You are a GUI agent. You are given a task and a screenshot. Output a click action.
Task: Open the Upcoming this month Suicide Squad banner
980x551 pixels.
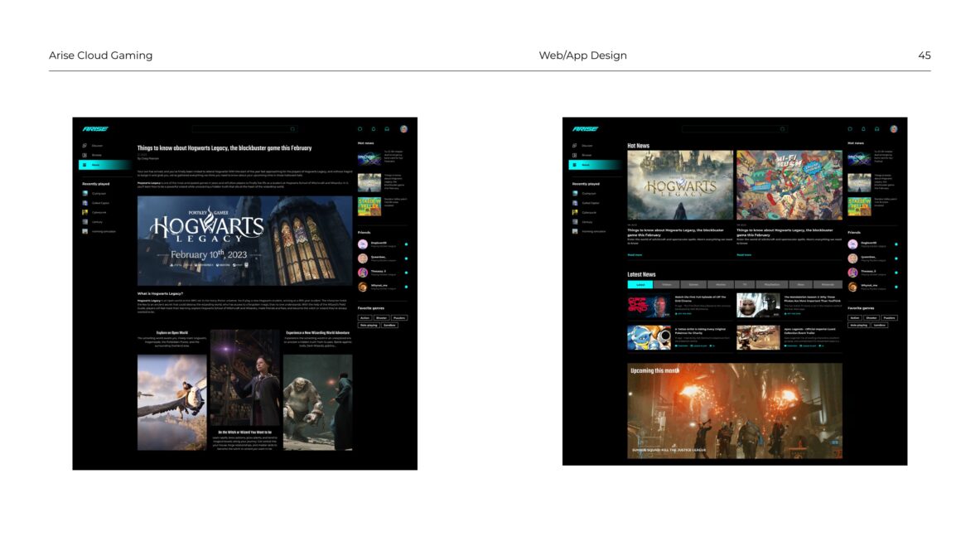pyautogui.click(x=735, y=411)
